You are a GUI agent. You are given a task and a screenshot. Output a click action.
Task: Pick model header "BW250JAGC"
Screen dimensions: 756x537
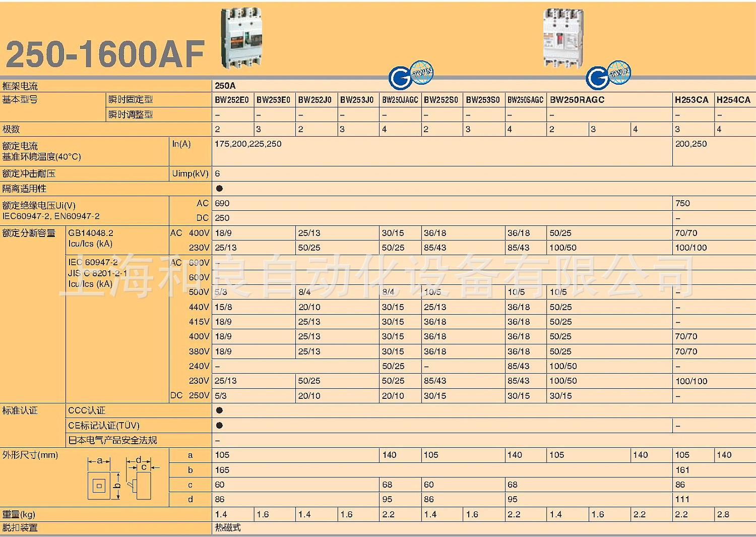click(400, 100)
